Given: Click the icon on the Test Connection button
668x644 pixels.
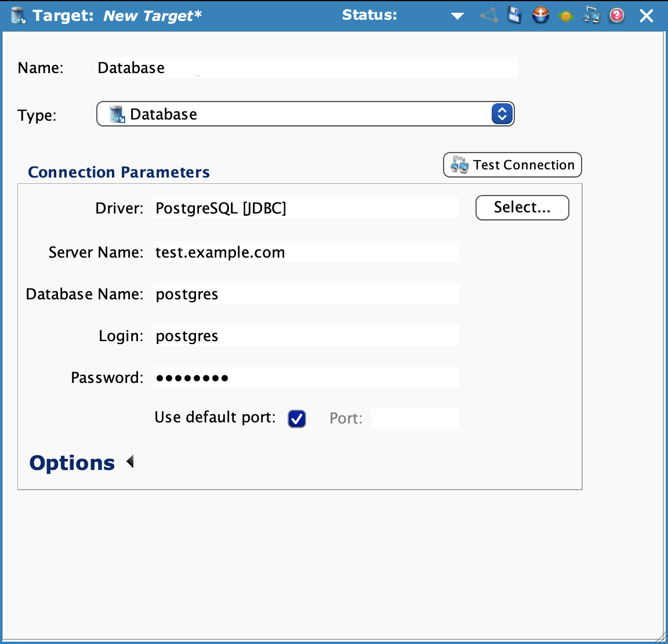Looking at the screenshot, I should coord(459,165).
